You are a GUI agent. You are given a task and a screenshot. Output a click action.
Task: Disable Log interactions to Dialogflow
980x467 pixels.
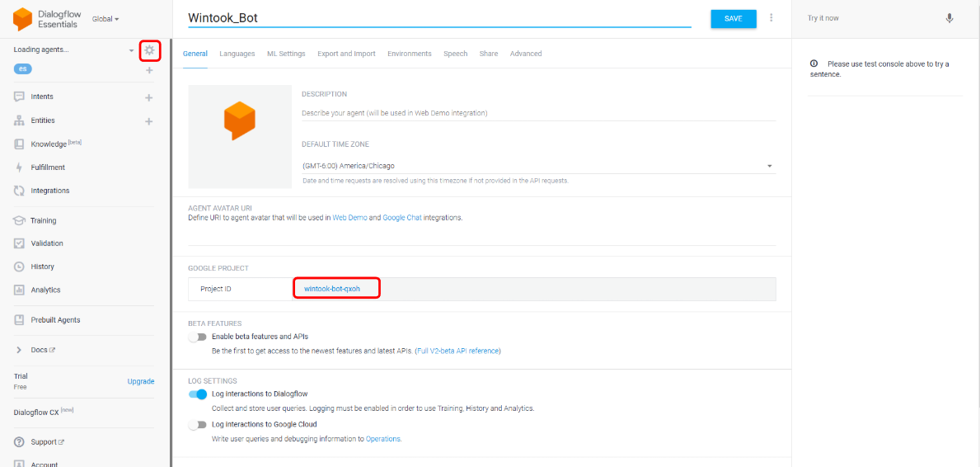[x=198, y=394]
